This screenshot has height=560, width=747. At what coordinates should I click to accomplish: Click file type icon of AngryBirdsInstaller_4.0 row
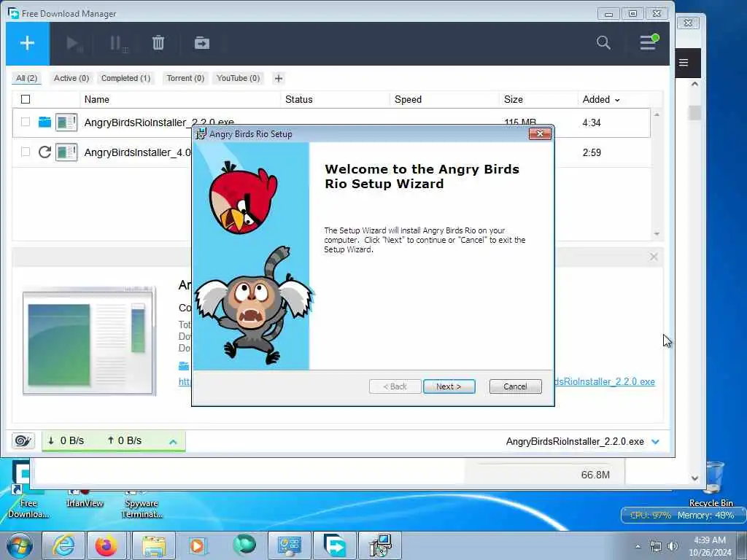[66, 152]
